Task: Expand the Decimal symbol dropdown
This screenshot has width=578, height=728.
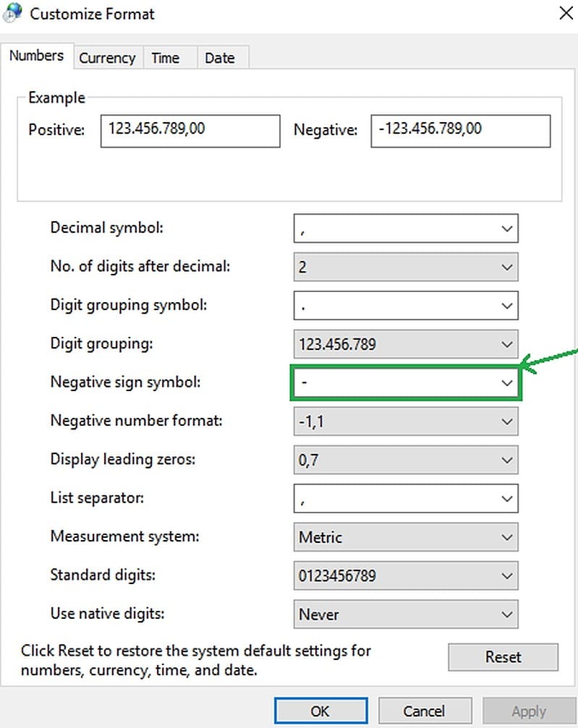Action: tap(506, 228)
